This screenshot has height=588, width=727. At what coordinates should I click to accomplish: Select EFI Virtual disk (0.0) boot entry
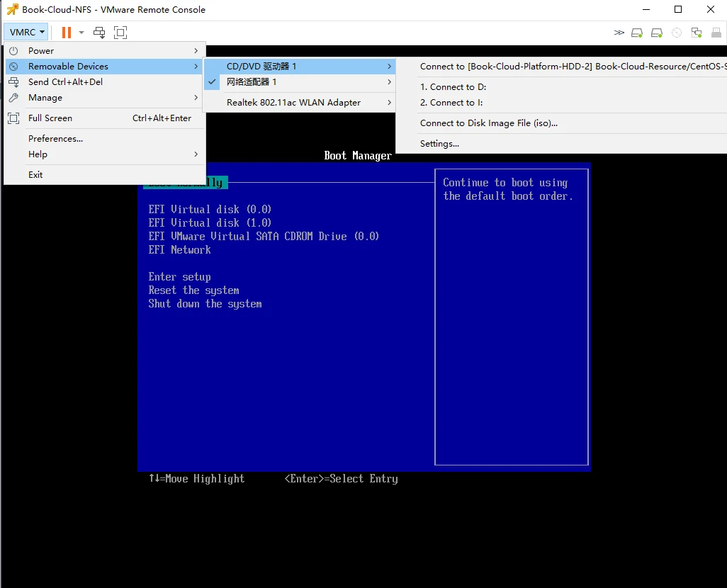coord(210,210)
